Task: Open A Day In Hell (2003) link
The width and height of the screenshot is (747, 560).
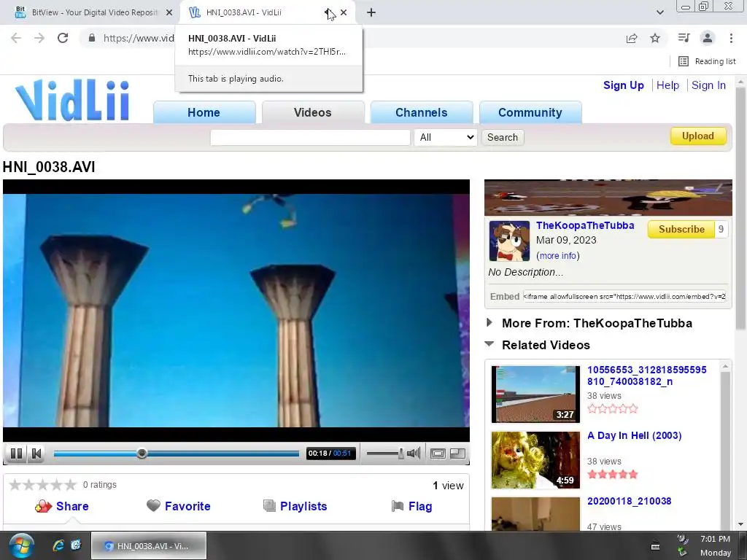Action: 634,435
